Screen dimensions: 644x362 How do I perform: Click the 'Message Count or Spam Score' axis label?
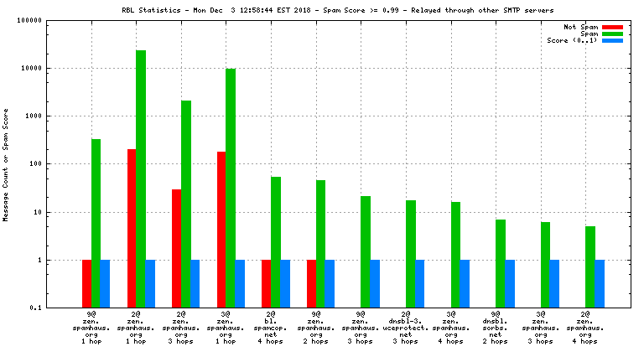click(x=6, y=164)
